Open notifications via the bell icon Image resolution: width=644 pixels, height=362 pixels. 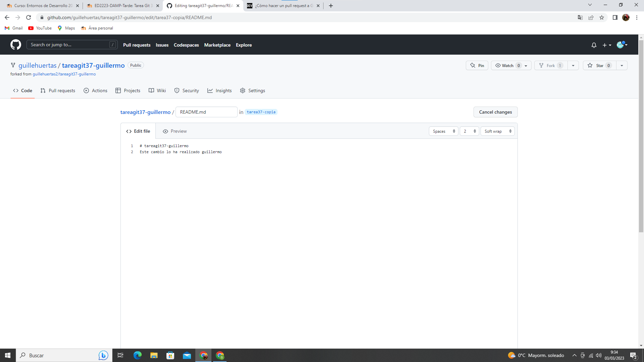(593, 45)
